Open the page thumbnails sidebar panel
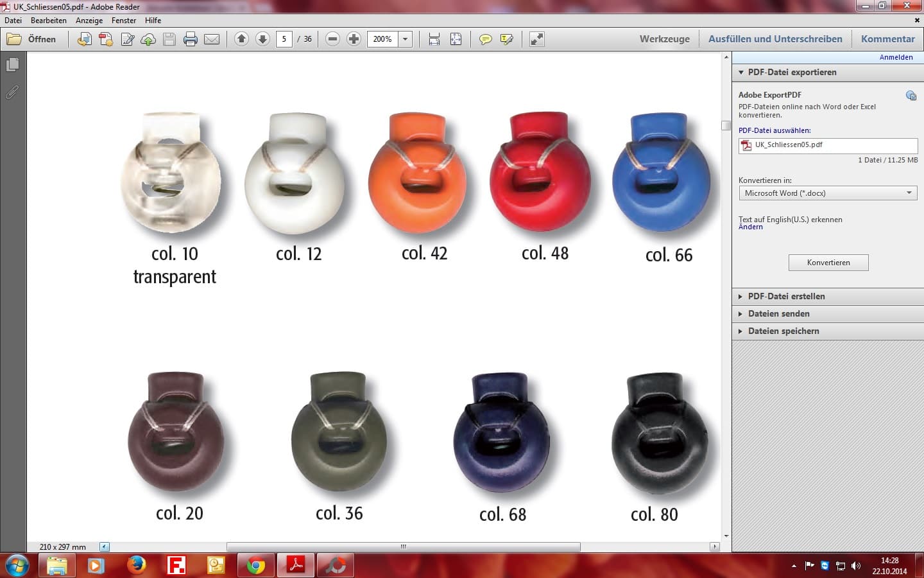924x578 pixels. (13, 65)
